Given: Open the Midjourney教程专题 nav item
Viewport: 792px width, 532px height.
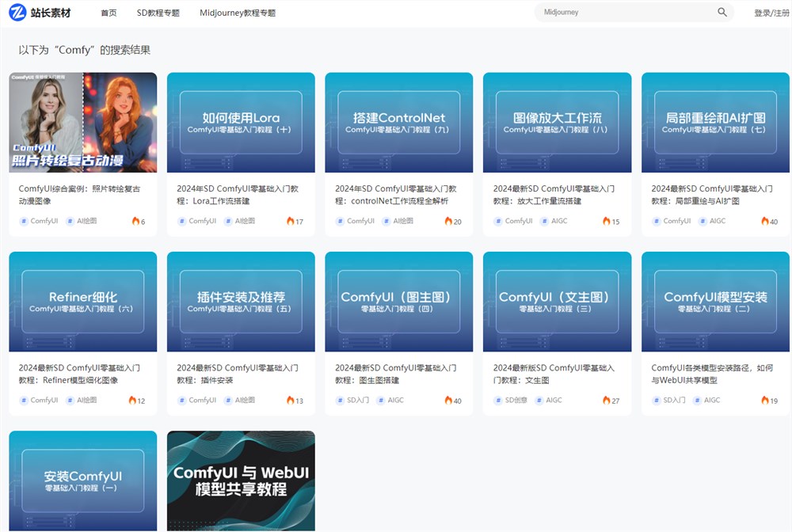Looking at the screenshot, I should point(238,13).
